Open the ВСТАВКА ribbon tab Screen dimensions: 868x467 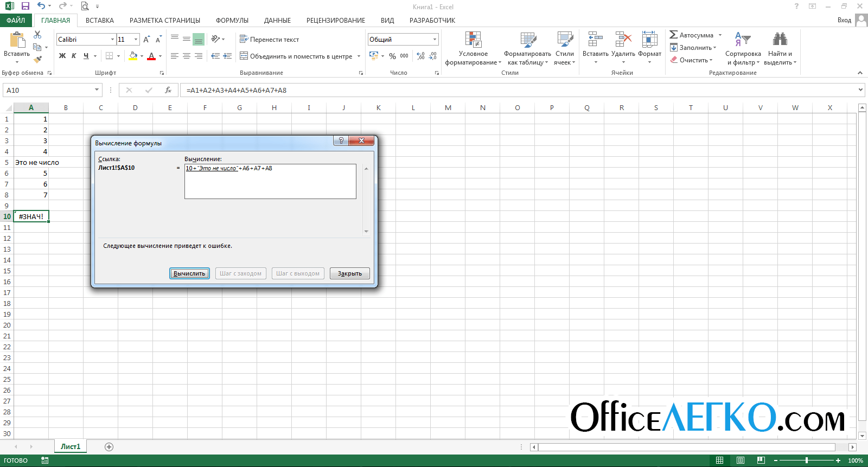tap(100, 21)
